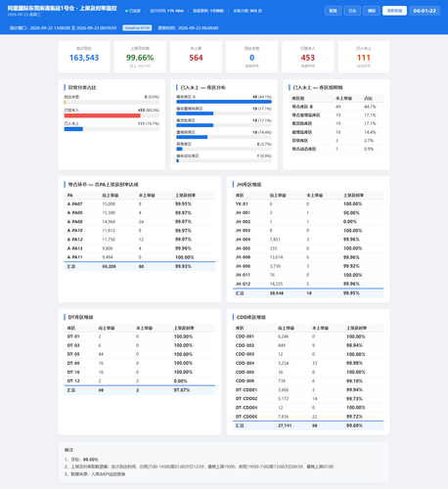Click the white 刷新数据 button
The width and height of the screenshot is (448, 489).
pos(394,11)
